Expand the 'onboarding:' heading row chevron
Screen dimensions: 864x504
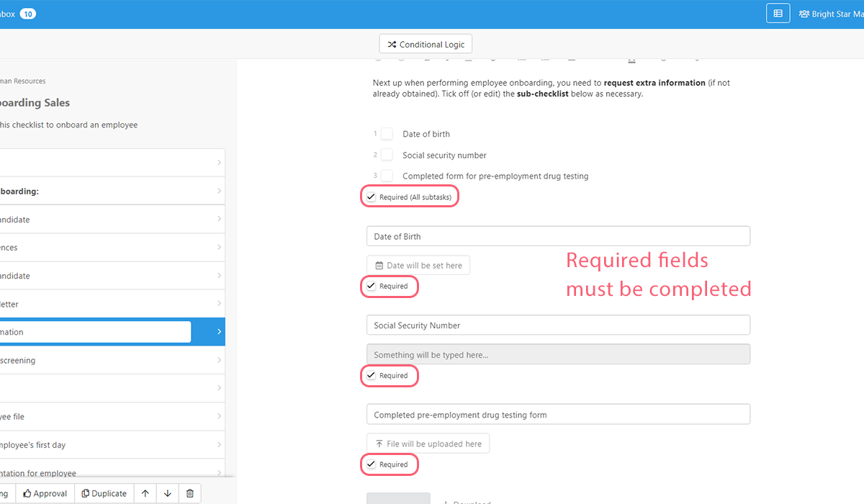(219, 192)
